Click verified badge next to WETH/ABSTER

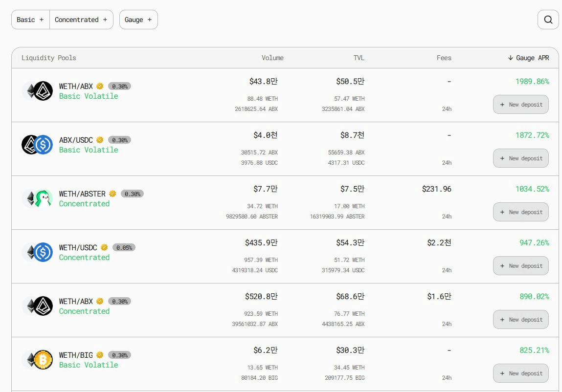click(x=112, y=194)
